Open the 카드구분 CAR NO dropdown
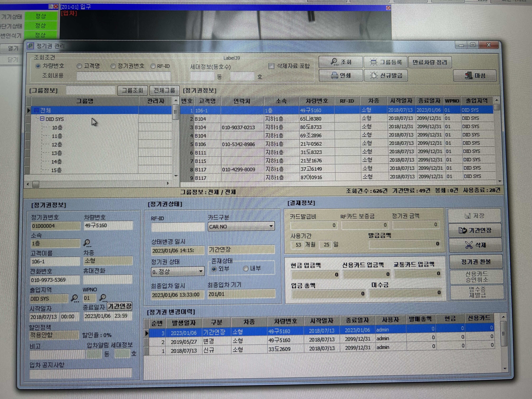The image size is (532, 399). coord(271,226)
